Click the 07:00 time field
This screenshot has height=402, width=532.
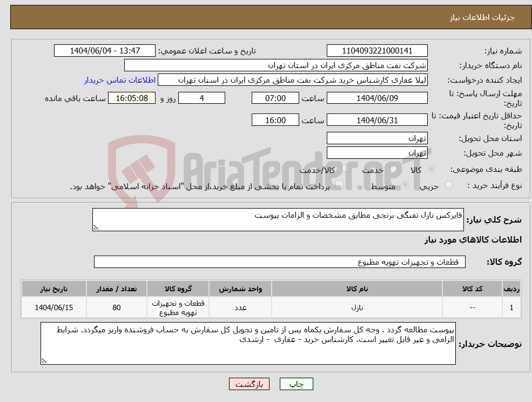[275, 98]
